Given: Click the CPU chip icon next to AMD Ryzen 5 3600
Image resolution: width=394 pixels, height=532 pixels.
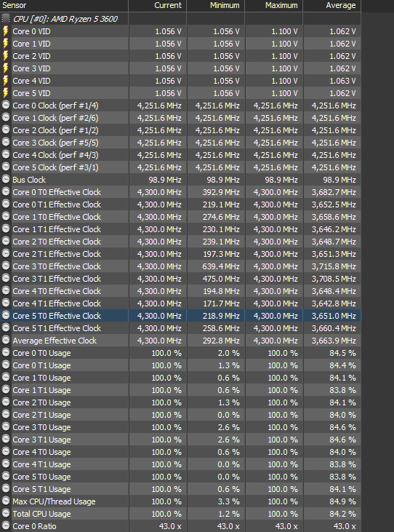Looking at the screenshot, I should (x=6, y=18).
